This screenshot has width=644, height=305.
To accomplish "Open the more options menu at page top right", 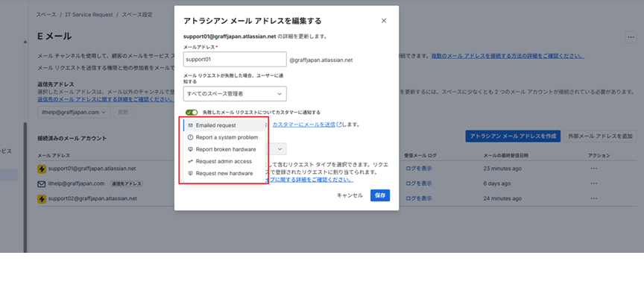I will (631, 37).
